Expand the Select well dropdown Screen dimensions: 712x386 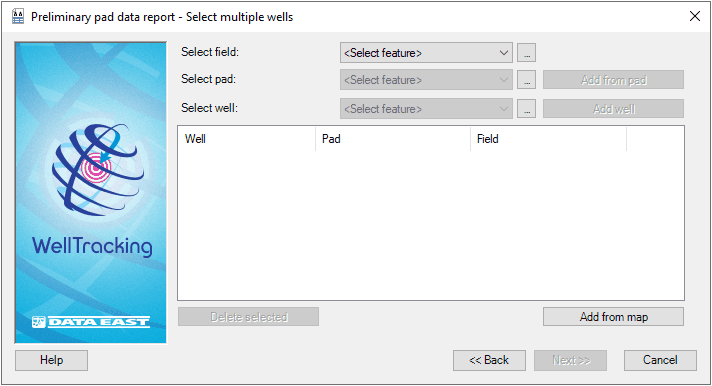[x=426, y=109]
